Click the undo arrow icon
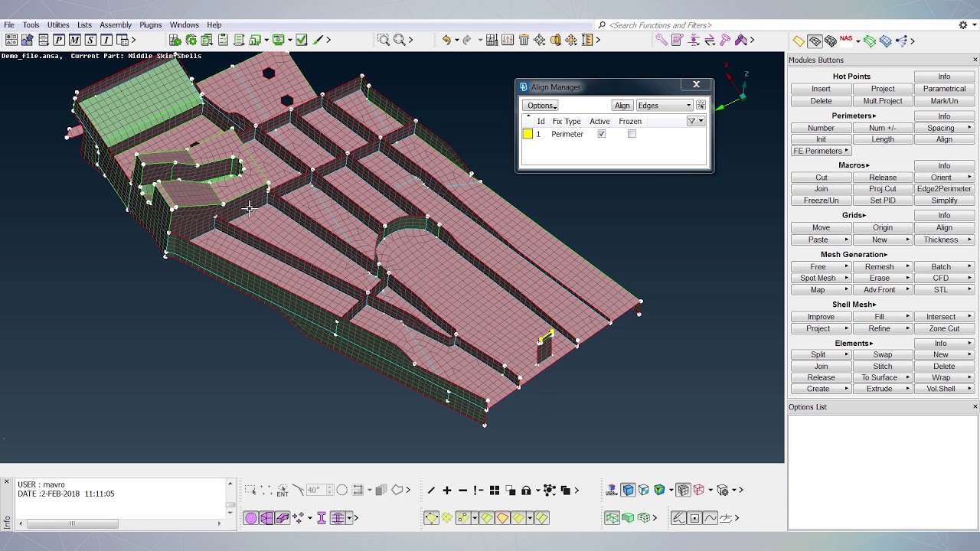This screenshot has height=551, width=980. pyautogui.click(x=446, y=40)
